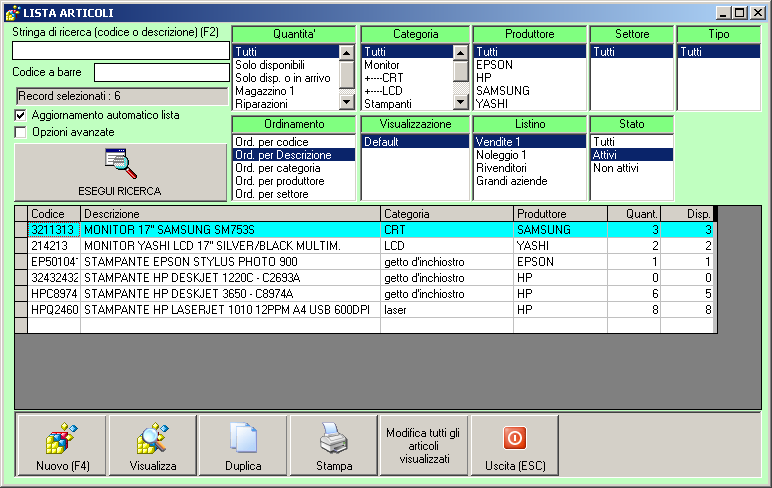Enable Opzioni avanzate checkbox
The height and width of the screenshot is (488, 772).
tap(21, 131)
